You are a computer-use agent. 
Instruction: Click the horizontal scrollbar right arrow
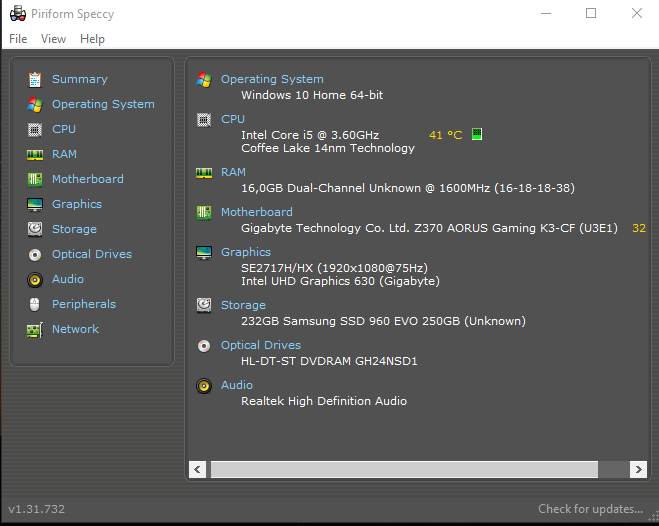(x=638, y=469)
